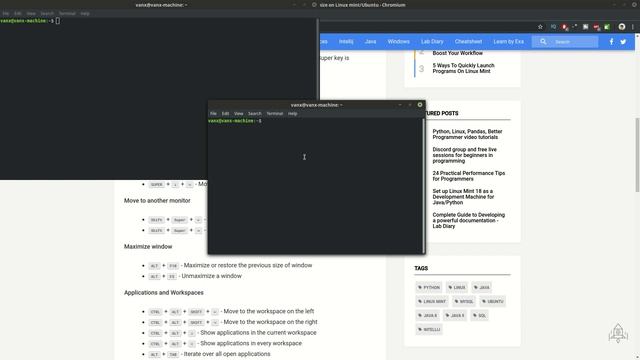Open 'Set up Linux Mint 18' post
Image resolution: width=640 pixels, height=360 pixels.
(463, 197)
